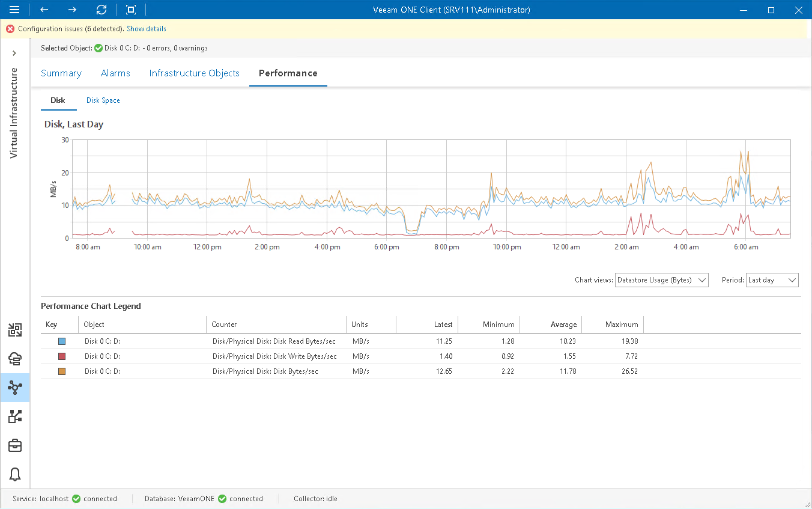Refresh the view with the reload icon
The height and width of the screenshot is (509, 812).
point(101,10)
